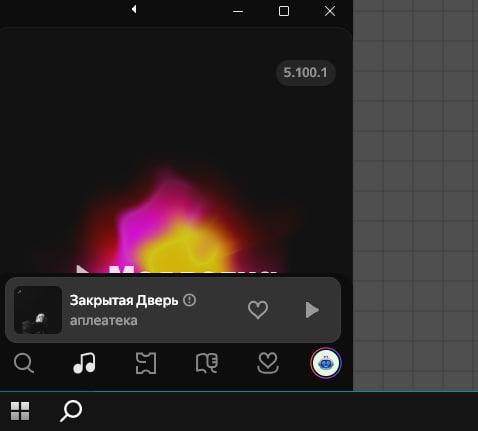Open Windows taskbar search
The image size is (478, 431).
click(71, 411)
